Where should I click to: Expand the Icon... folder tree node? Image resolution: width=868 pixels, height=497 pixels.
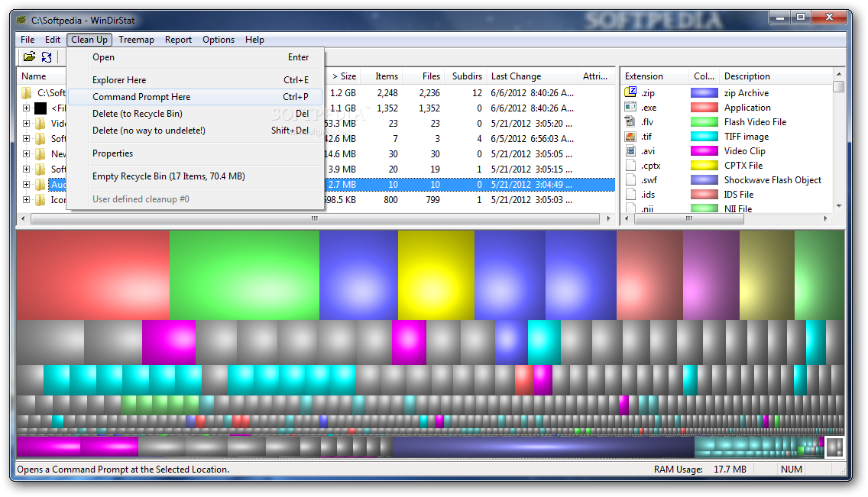(26, 199)
